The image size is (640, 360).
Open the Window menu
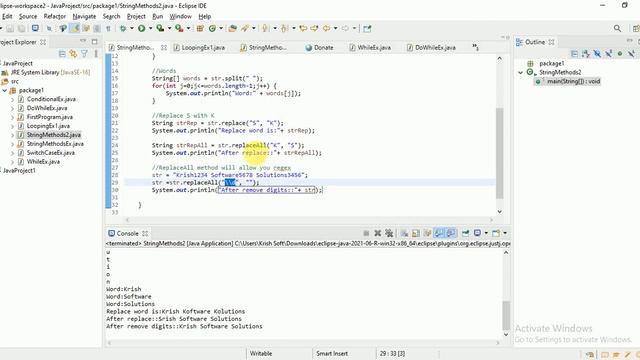180,16
